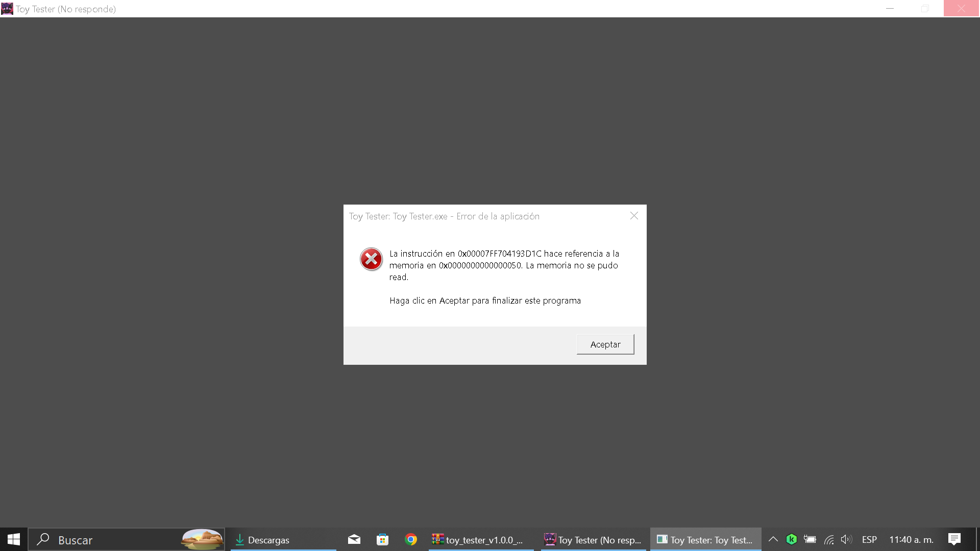Click the volume speaker icon
Viewport: 980px width, 551px height.
846,539
